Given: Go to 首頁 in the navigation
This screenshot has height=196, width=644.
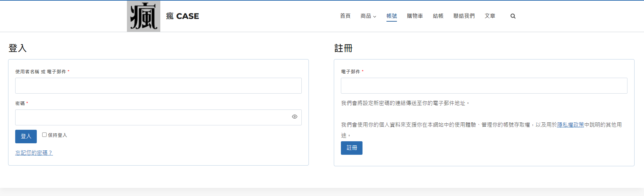Looking at the screenshot, I should (x=345, y=16).
